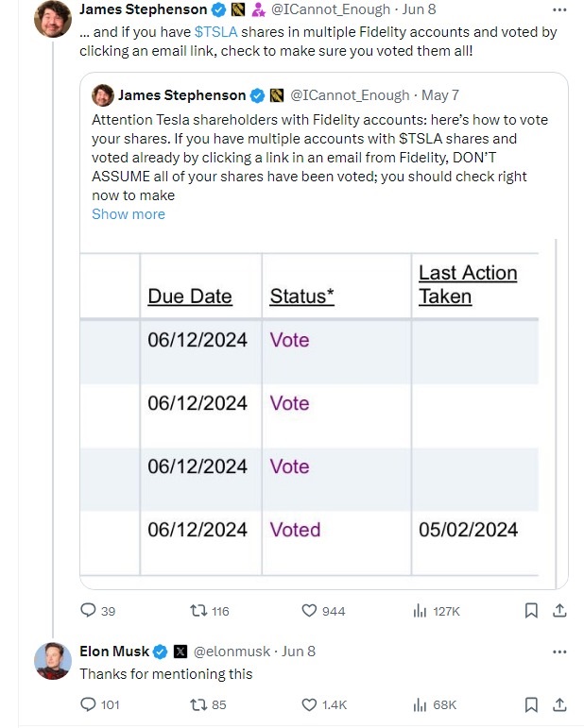The height and width of the screenshot is (728, 584).
Task: Bookmark James Stephenson's post
Action: 532,611
